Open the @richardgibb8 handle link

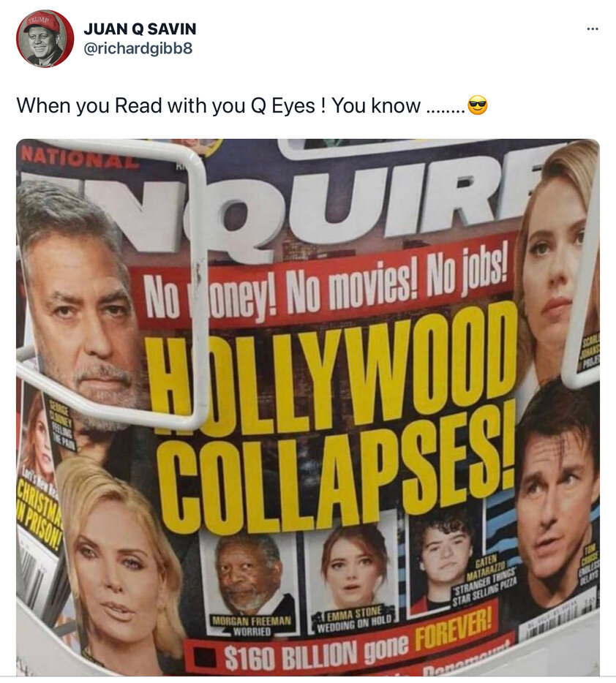138,48
